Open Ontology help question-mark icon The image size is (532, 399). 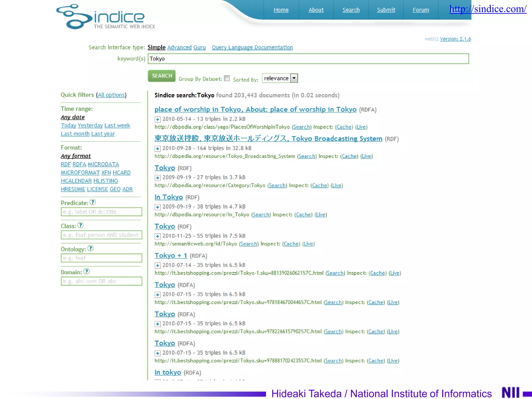click(x=90, y=248)
